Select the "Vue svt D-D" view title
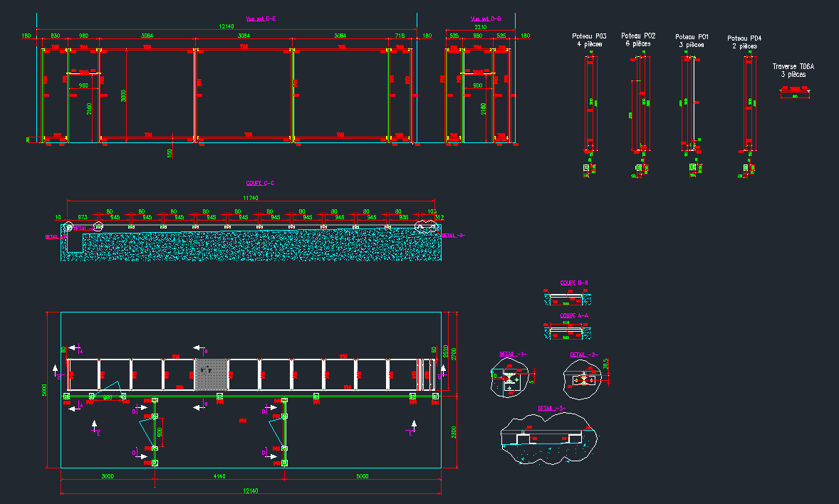The height and width of the screenshot is (504, 839). (486, 19)
